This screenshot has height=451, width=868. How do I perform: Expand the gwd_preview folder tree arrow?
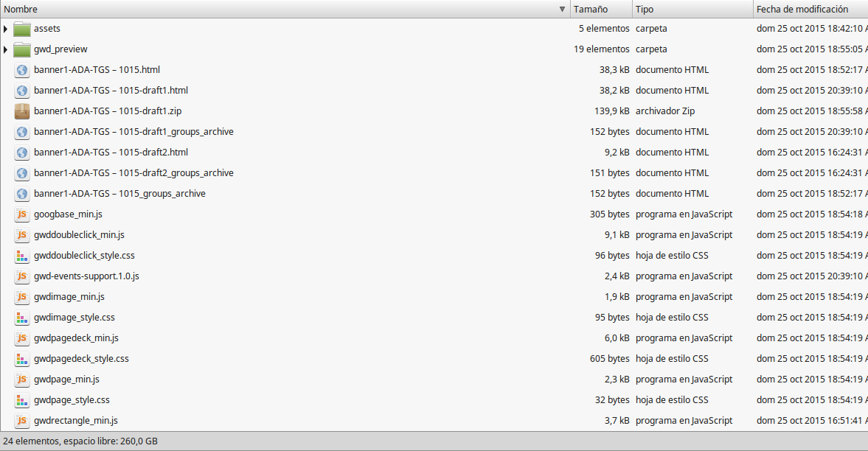(x=6, y=49)
